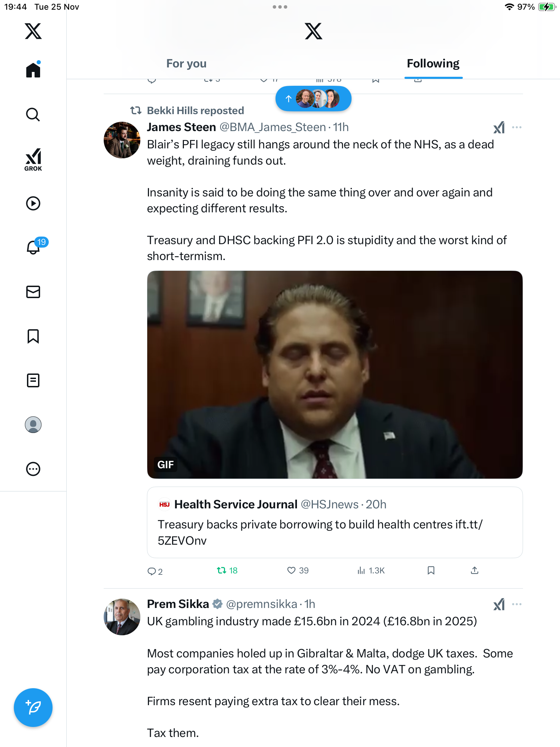560x747 pixels.
Task: Open more options on James Steen's post
Action: pos(516,128)
